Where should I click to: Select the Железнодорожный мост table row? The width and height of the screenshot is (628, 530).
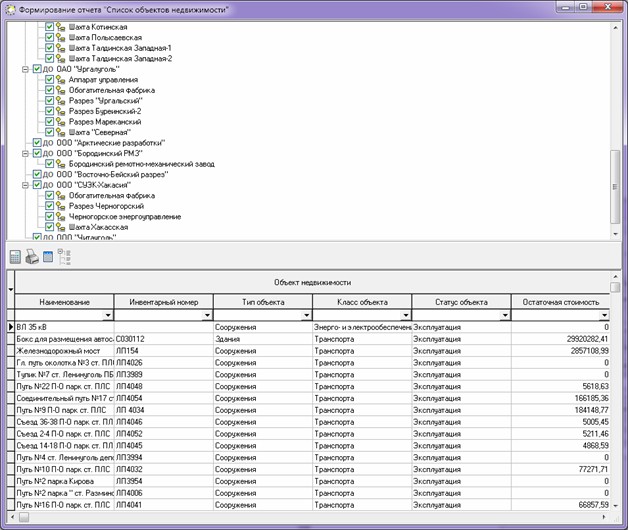(x=60, y=351)
